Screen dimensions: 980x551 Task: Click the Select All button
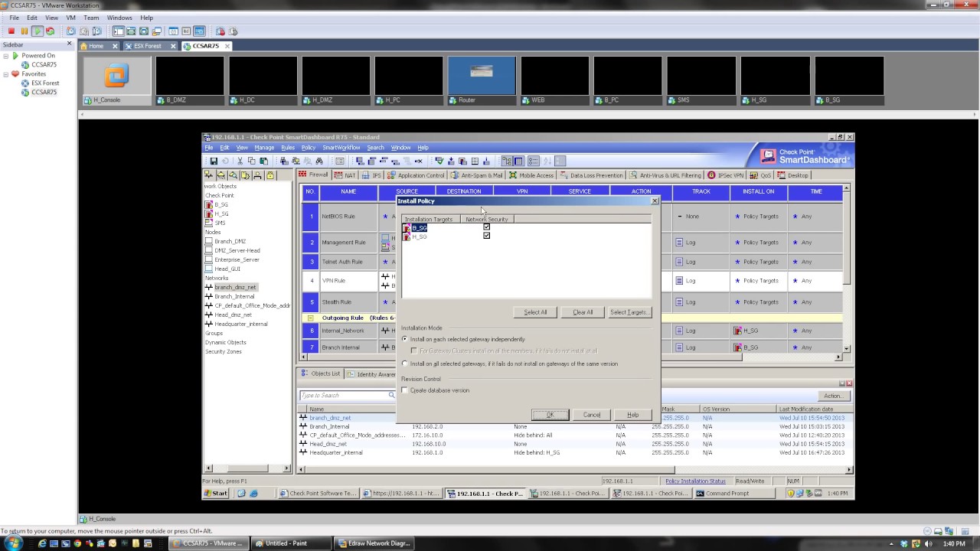point(535,312)
